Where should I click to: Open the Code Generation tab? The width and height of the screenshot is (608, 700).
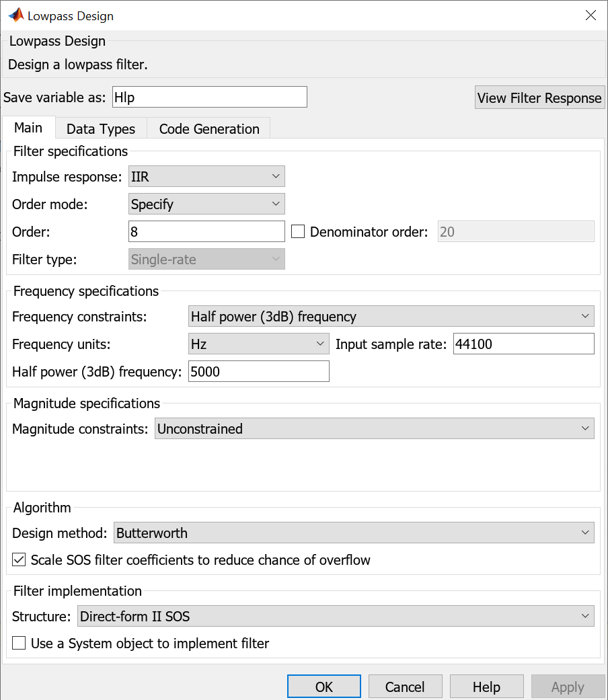[x=209, y=129]
